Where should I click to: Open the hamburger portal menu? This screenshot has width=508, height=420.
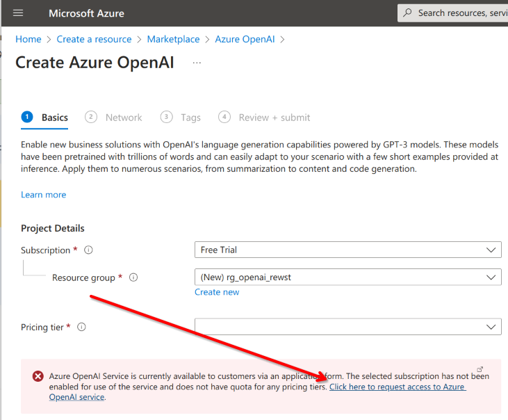18,13
